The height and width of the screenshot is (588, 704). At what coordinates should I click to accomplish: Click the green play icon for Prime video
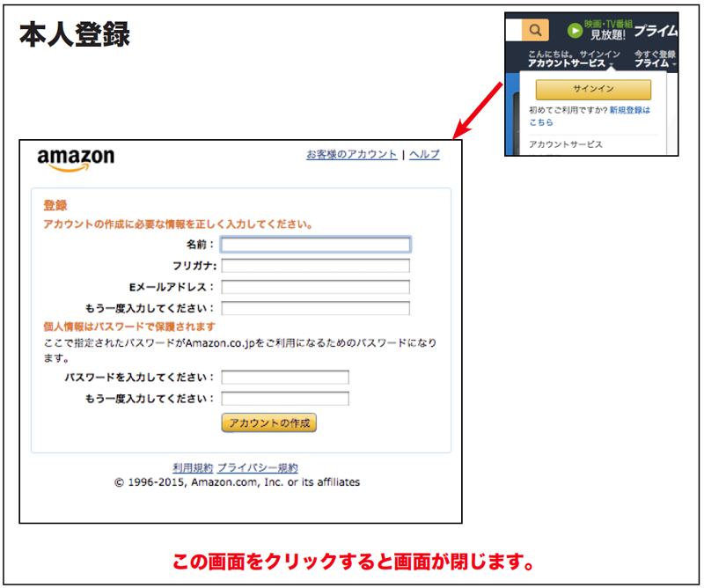point(575,31)
